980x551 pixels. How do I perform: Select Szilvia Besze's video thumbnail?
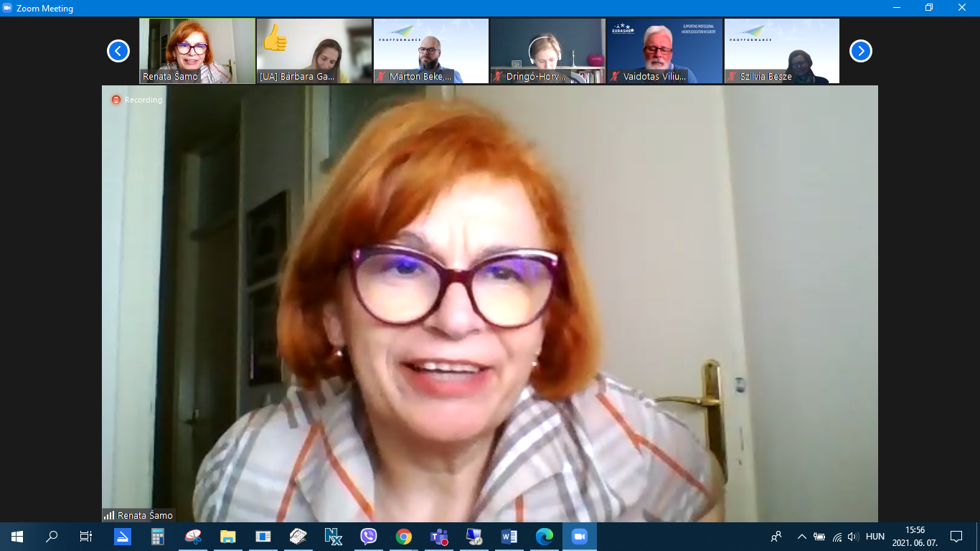coord(781,51)
